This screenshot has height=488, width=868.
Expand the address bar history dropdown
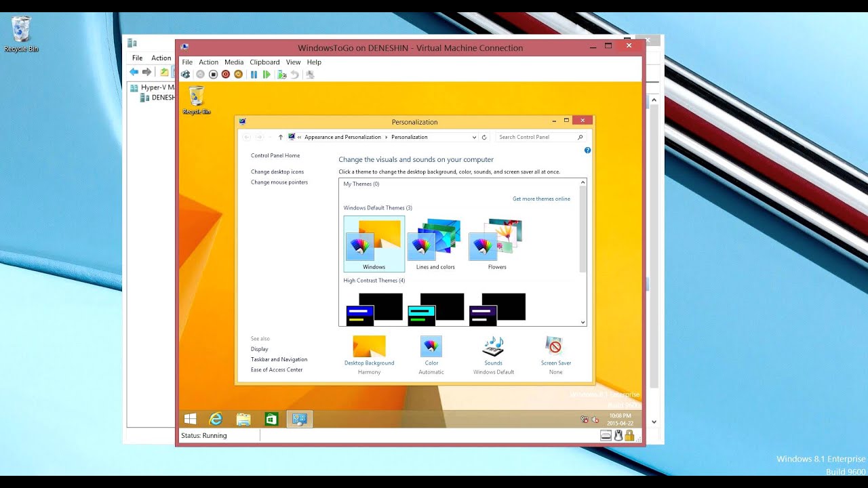pos(474,137)
